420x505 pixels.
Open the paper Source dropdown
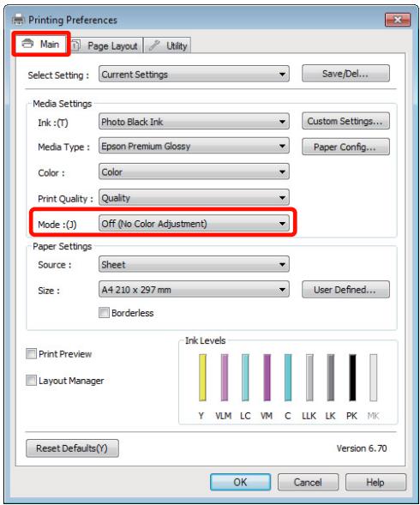(194, 264)
